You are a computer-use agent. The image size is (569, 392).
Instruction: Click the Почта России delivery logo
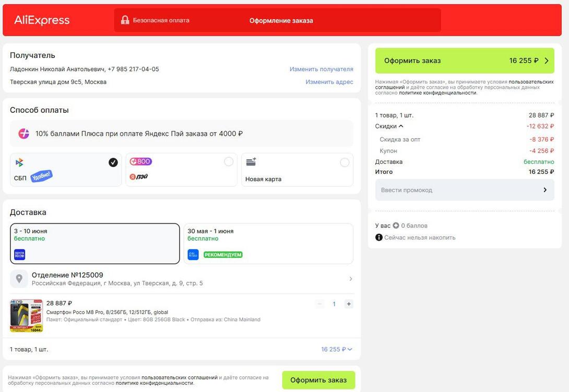pyautogui.click(x=20, y=254)
